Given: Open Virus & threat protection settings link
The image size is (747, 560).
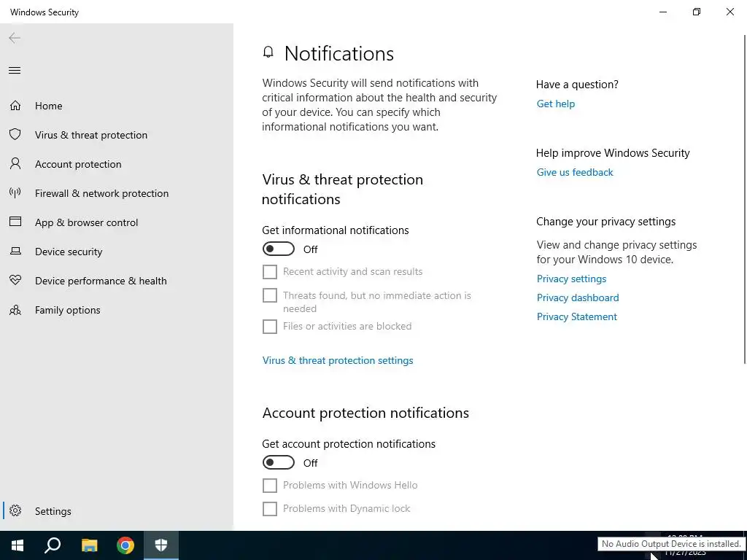Looking at the screenshot, I should pos(338,360).
